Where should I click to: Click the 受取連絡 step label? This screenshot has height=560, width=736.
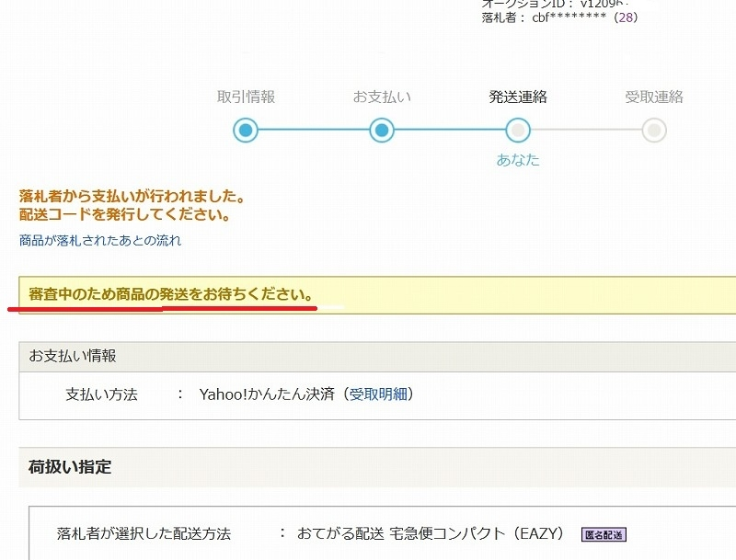[x=654, y=97]
